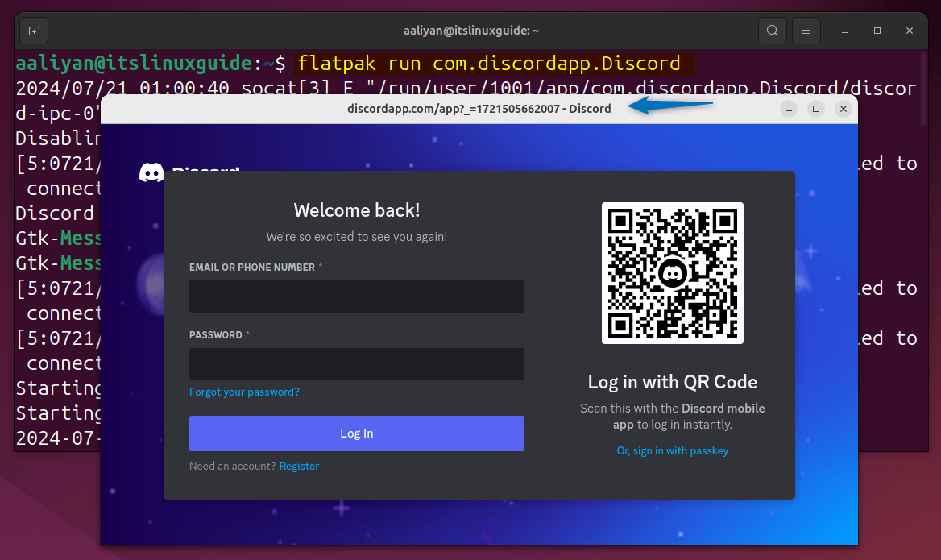Close the Discord window
The width and height of the screenshot is (941, 560).
844,108
